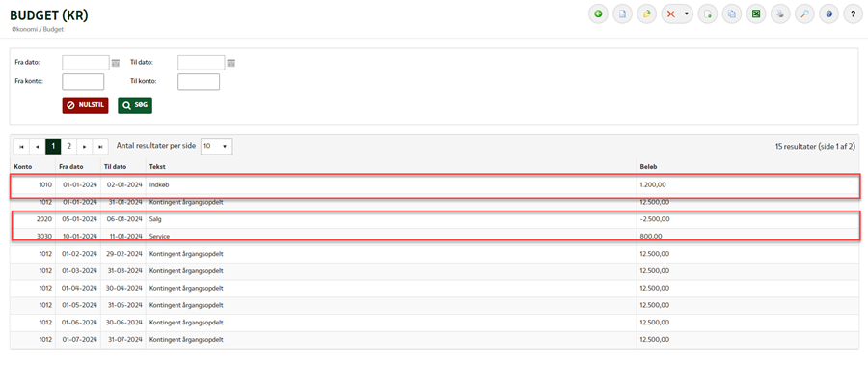Open record using the folder icon
This screenshot has width=868, height=366.
click(646, 14)
